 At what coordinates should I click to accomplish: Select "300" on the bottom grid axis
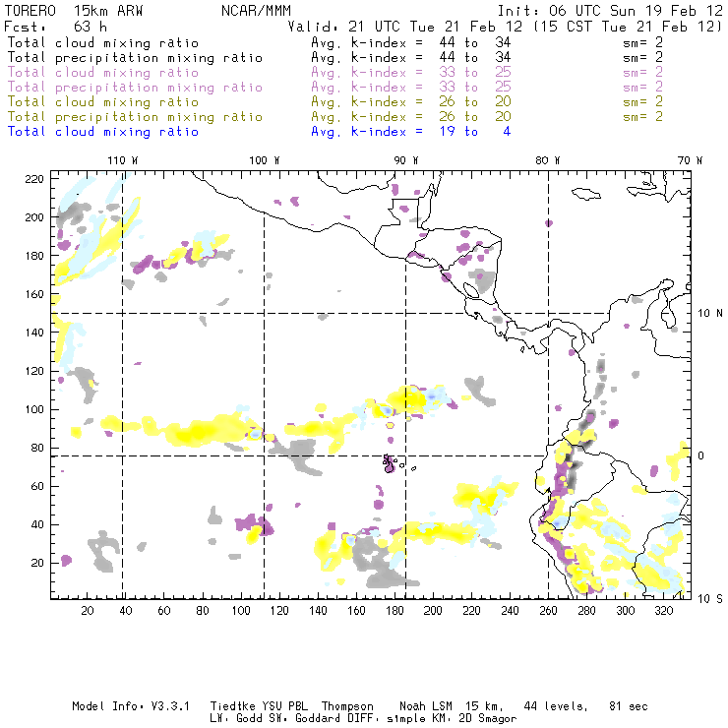[626, 611]
